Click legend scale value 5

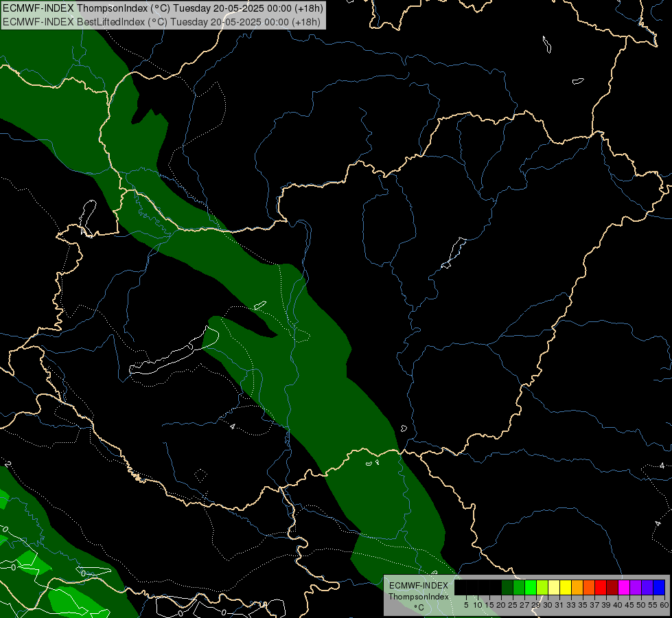click(x=466, y=605)
